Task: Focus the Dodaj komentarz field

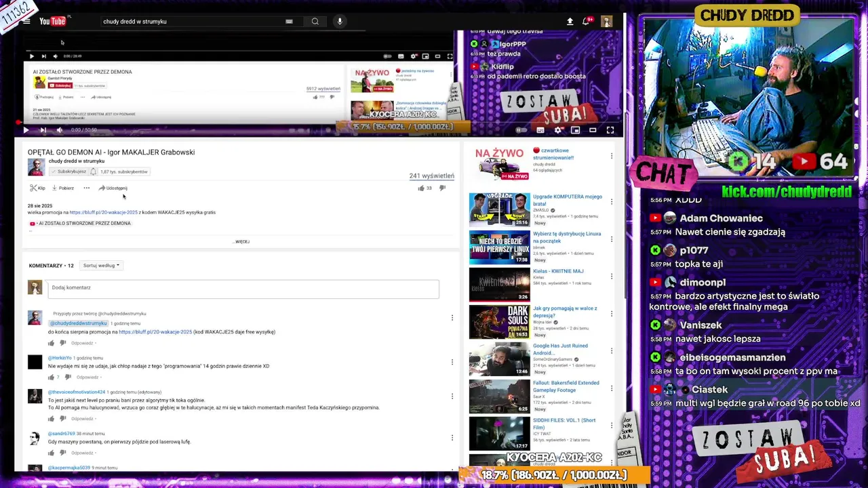Action: (243, 289)
